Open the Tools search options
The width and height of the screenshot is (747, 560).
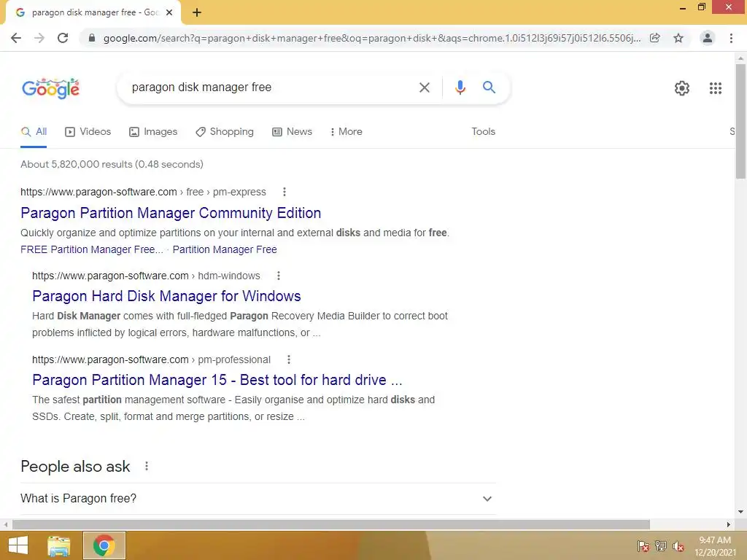[x=483, y=132]
